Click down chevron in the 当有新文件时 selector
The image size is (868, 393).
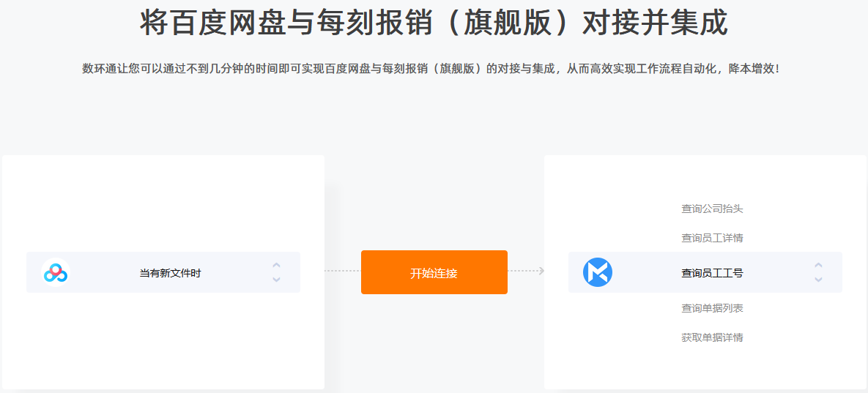[x=276, y=280]
